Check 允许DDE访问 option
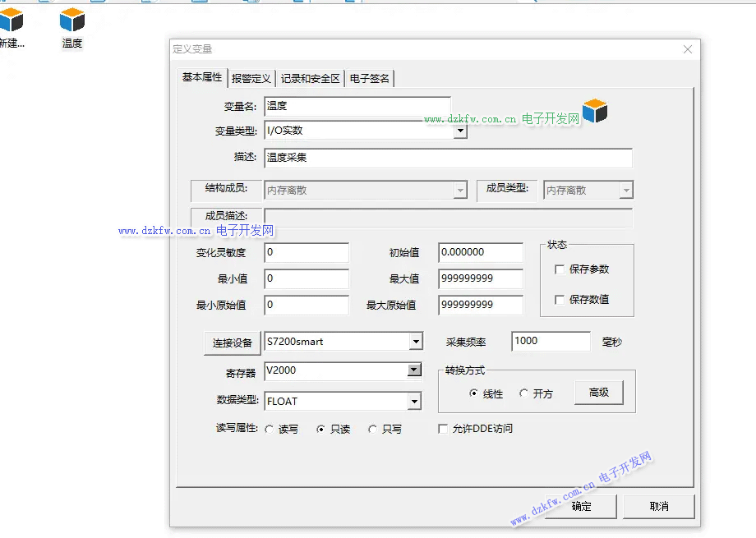Screen dimensions: 756x538 pos(443,429)
